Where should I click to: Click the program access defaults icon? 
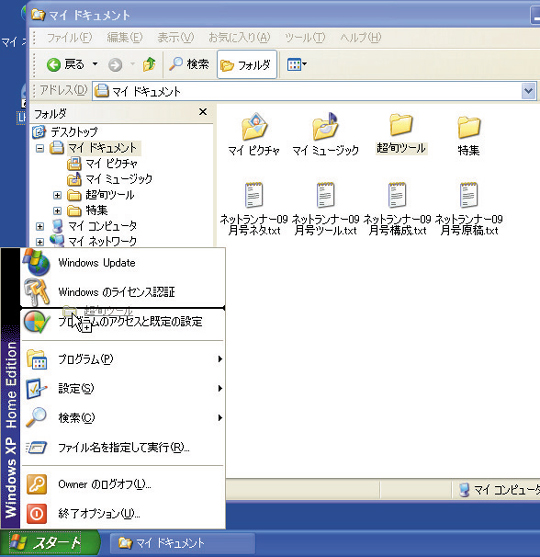(x=36, y=322)
